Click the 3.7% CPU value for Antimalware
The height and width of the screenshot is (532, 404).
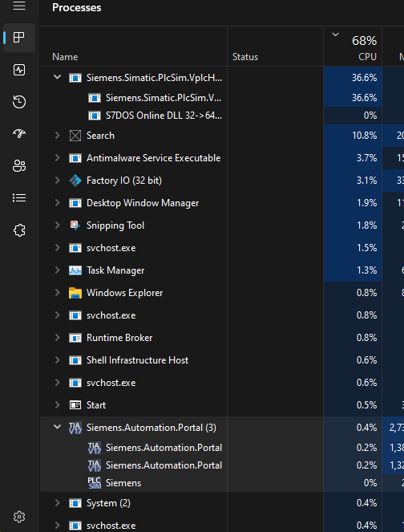click(366, 158)
